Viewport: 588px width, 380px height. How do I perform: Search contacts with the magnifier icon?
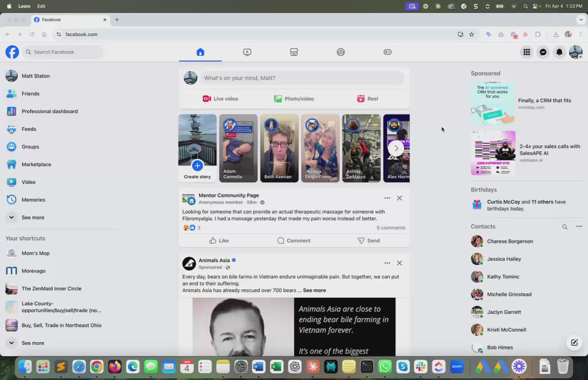pyautogui.click(x=564, y=226)
